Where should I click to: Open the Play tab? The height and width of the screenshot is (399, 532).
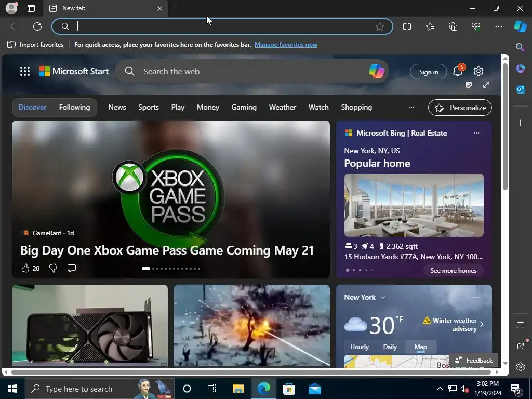178,107
